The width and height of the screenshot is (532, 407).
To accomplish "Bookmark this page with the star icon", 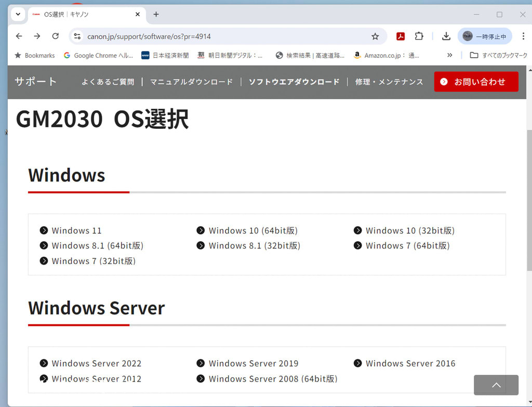I will pyautogui.click(x=375, y=36).
